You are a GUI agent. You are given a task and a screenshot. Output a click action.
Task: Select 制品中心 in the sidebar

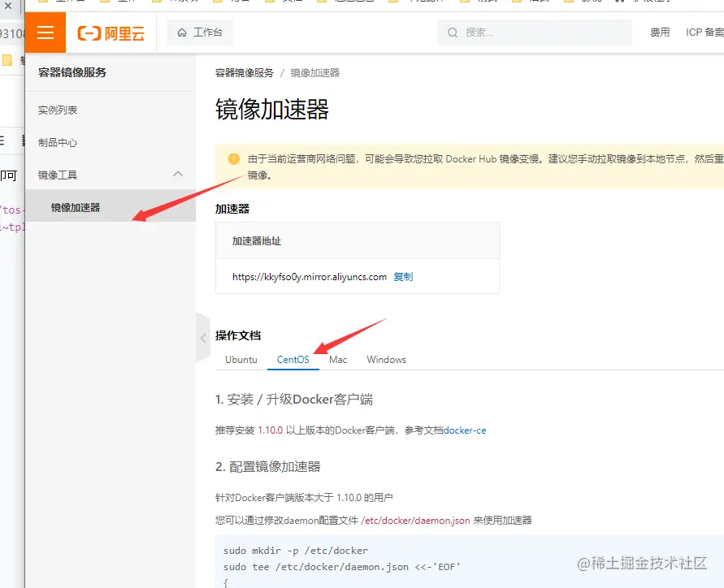pos(57,143)
